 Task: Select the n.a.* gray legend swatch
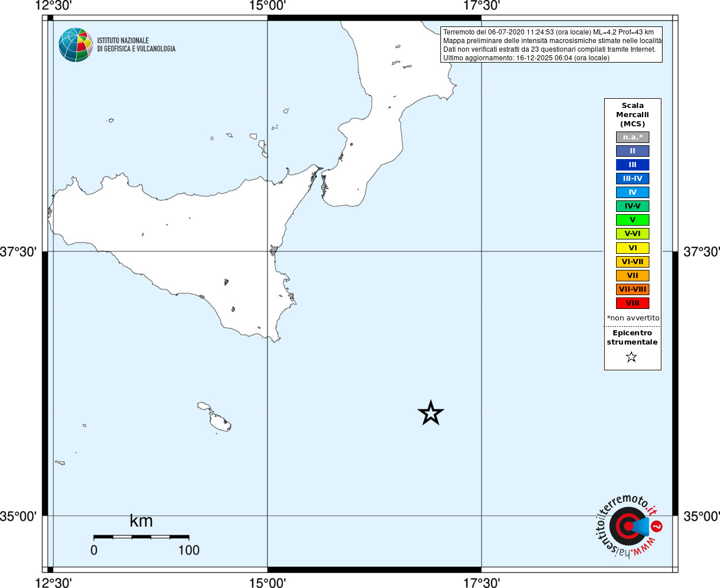tap(633, 137)
